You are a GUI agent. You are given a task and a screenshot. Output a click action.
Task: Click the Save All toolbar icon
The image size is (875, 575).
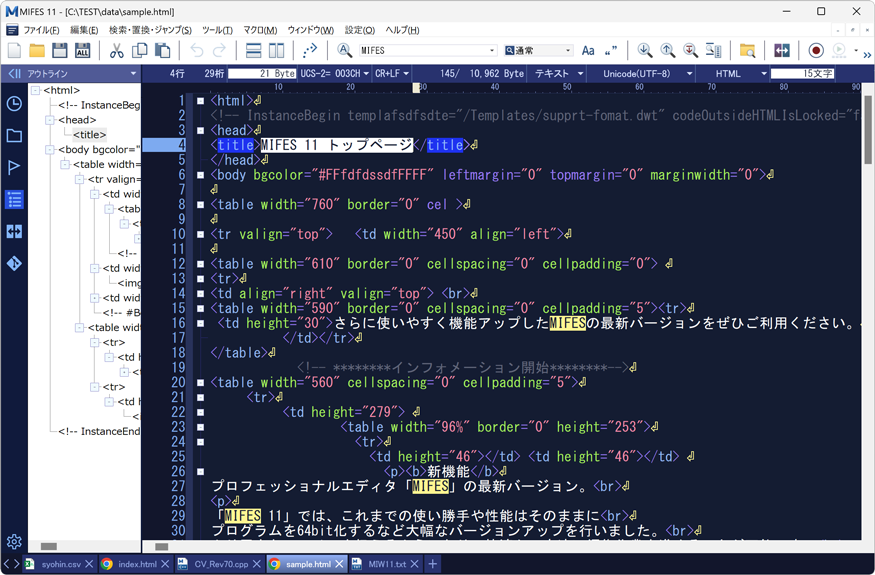coord(83,51)
